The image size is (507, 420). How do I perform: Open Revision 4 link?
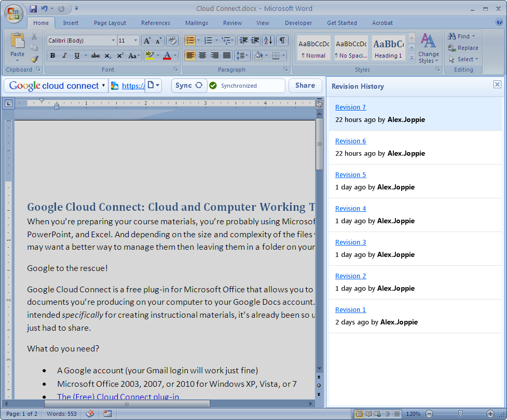(x=350, y=208)
